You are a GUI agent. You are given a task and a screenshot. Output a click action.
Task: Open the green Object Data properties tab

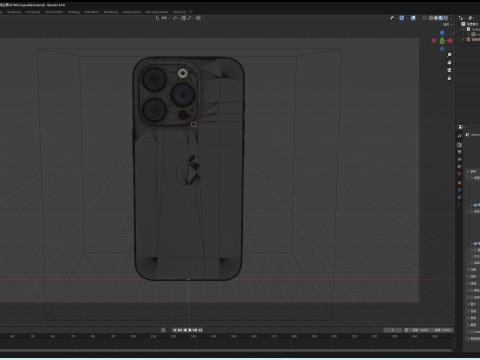(459, 204)
